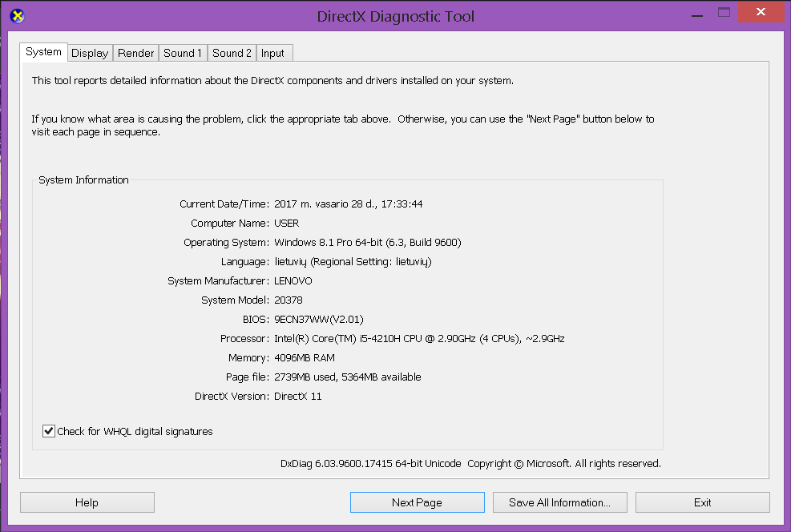
Task: Click the "System Manufacturer:" label
Action: [219, 281]
